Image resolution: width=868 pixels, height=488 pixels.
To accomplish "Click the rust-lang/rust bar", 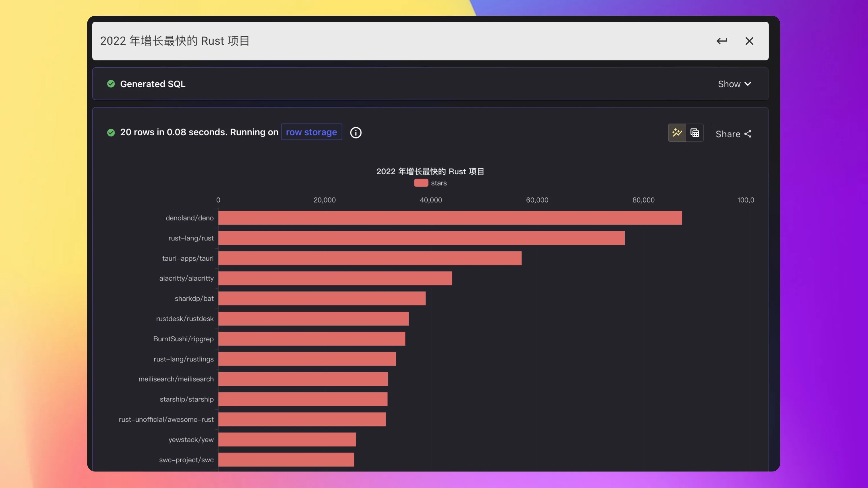I will pos(421,238).
